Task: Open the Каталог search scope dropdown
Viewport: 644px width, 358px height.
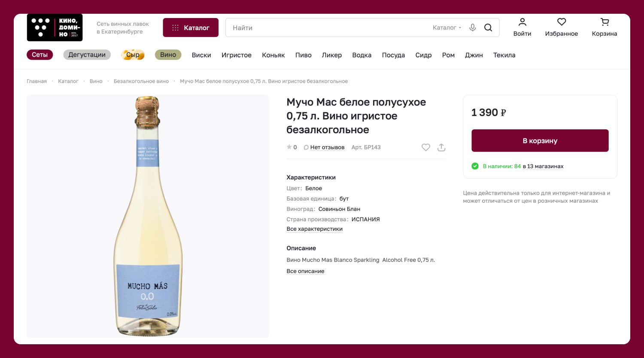Action: pyautogui.click(x=447, y=28)
